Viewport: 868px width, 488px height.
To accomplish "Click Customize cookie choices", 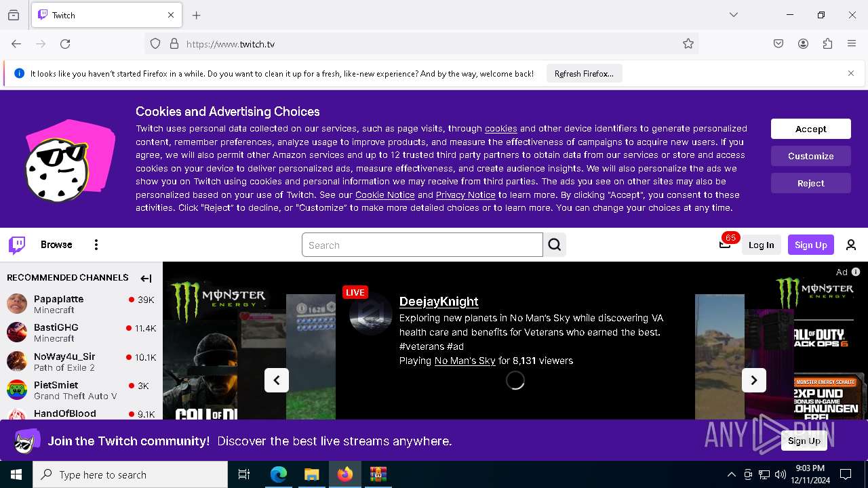I will pos(811,156).
